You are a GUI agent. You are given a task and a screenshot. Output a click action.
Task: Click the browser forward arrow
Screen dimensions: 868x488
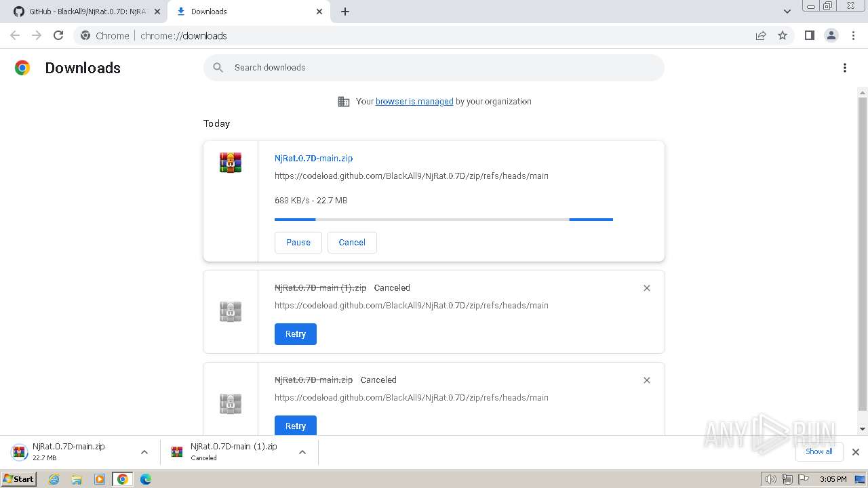37,35
